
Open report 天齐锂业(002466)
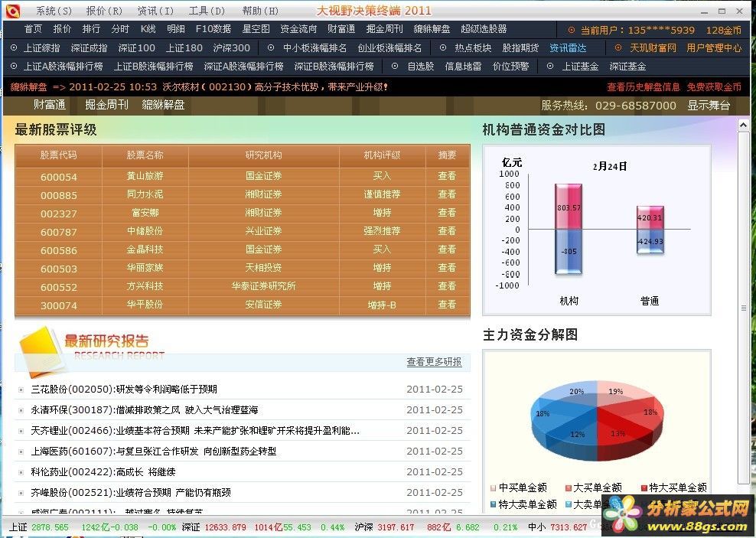(x=195, y=431)
